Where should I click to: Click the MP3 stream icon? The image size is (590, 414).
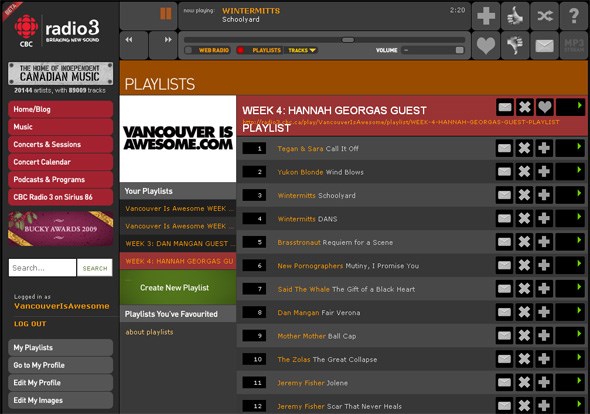point(574,45)
